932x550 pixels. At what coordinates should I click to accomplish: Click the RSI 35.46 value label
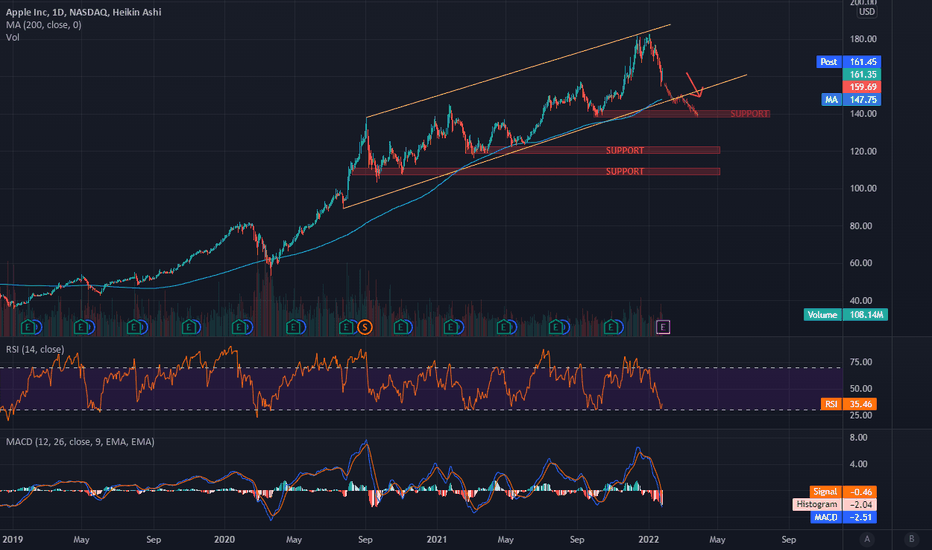pos(851,404)
